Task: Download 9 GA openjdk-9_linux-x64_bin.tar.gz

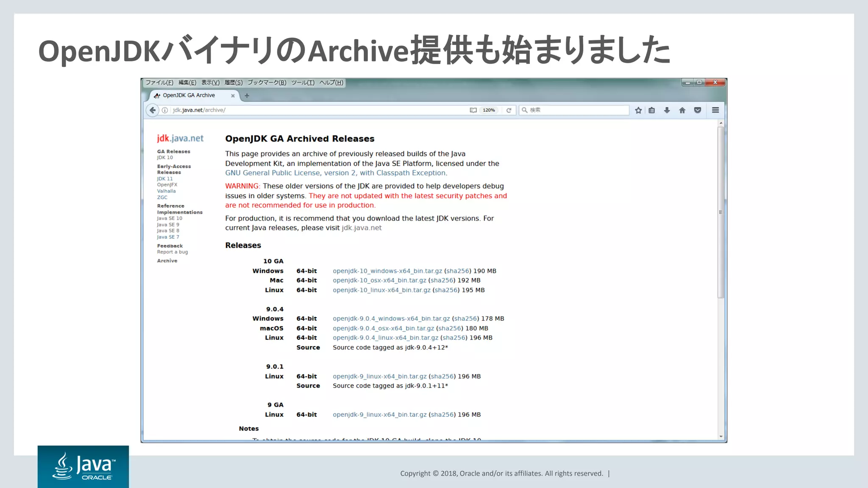Action: [x=380, y=415]
